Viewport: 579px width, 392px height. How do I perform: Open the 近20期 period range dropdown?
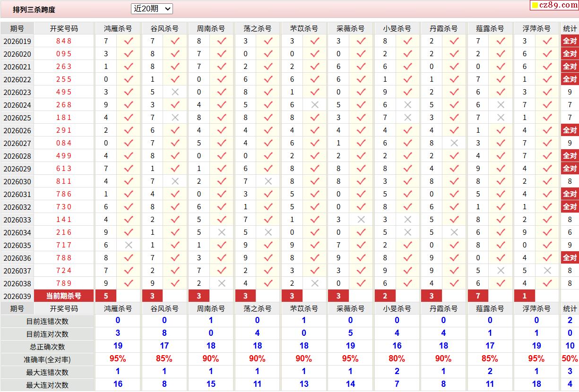coord(152,9)
